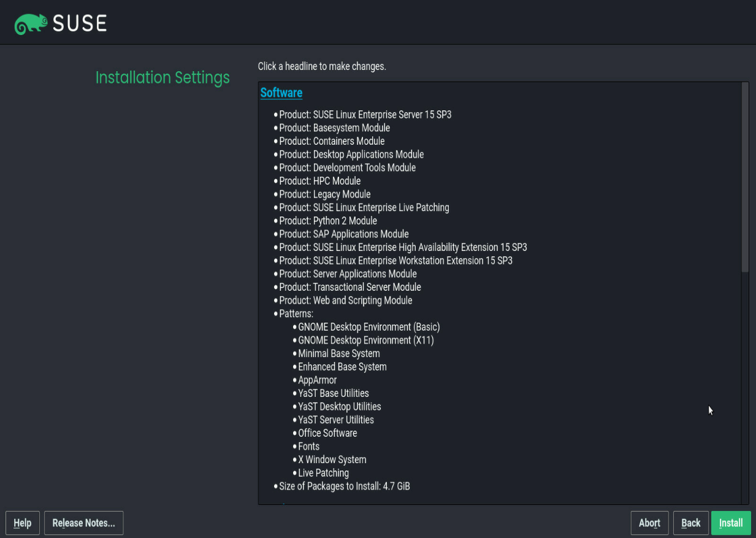Select the 'Live Patching' pattern entry

[324, 474]
